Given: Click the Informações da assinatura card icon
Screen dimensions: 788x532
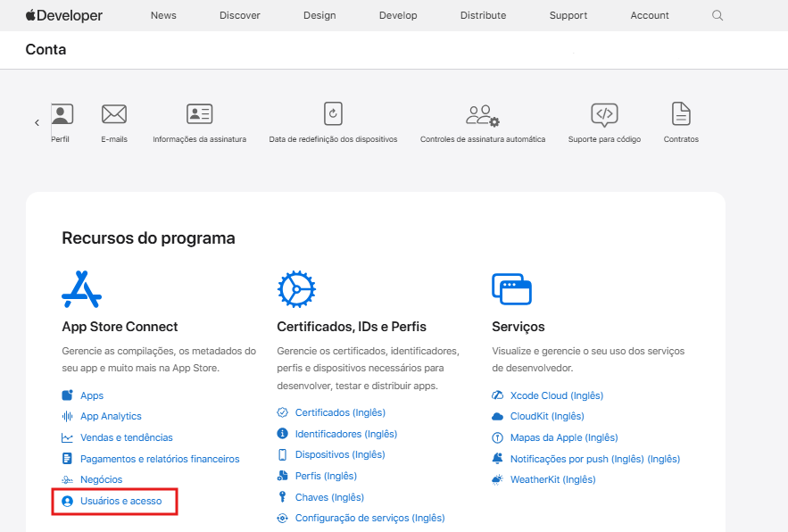Looking at the screenshot, I should coord(199,114).
